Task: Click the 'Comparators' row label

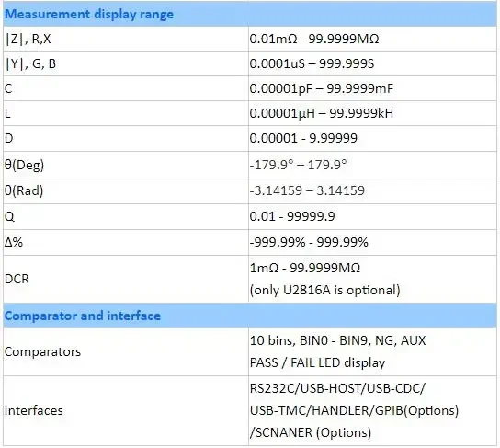Action: (x=42, y=352)
